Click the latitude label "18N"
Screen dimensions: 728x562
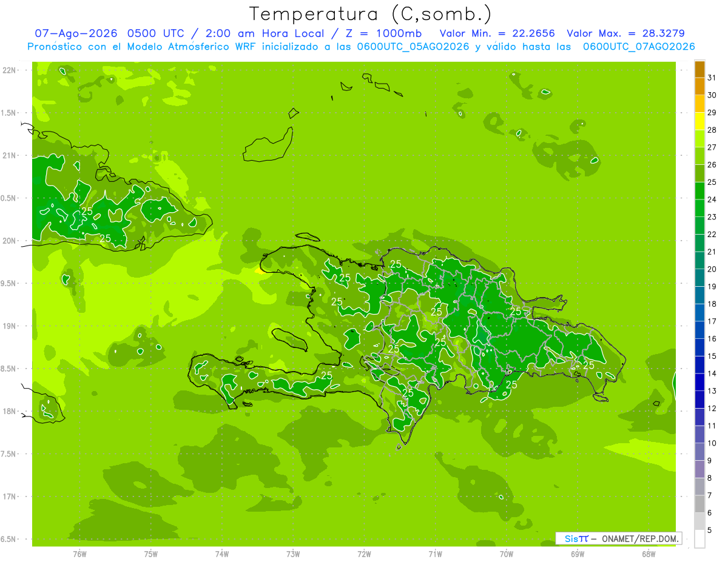10,411
